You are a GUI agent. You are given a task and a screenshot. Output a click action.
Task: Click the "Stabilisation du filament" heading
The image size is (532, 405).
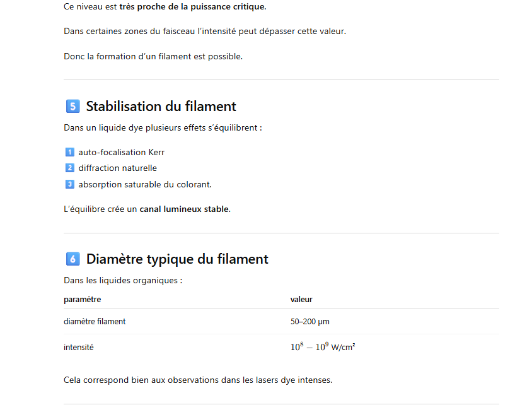click(x=161, y=106)
